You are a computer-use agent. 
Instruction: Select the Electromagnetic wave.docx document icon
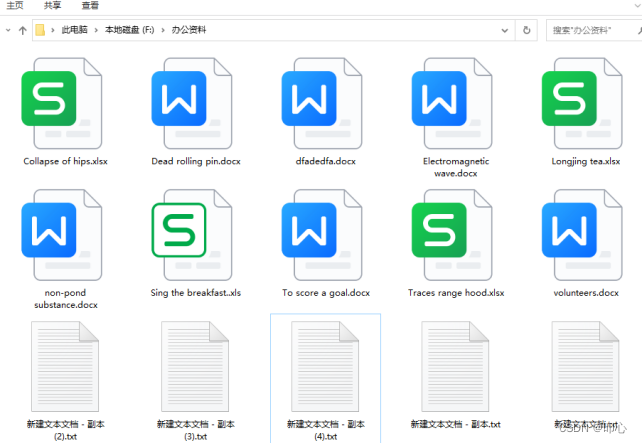452,103
